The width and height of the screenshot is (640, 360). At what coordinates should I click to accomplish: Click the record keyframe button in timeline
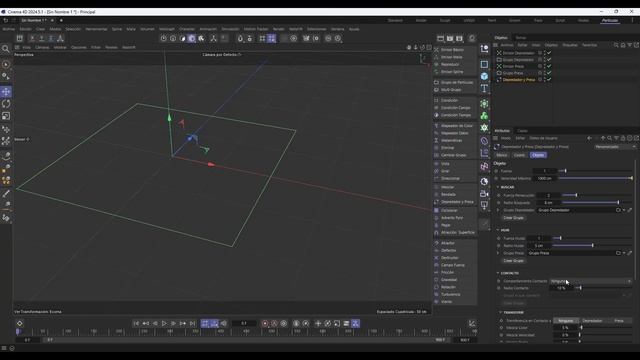click(265, 324)
